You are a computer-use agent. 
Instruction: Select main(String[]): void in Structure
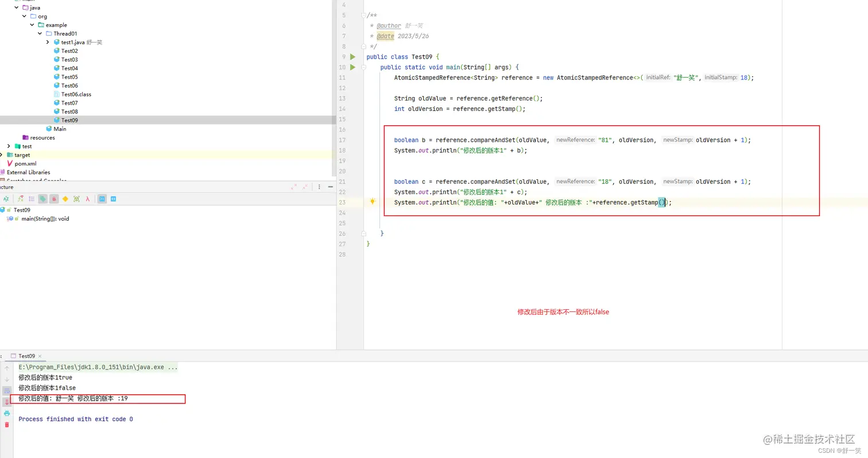click(x=45, y=219)
